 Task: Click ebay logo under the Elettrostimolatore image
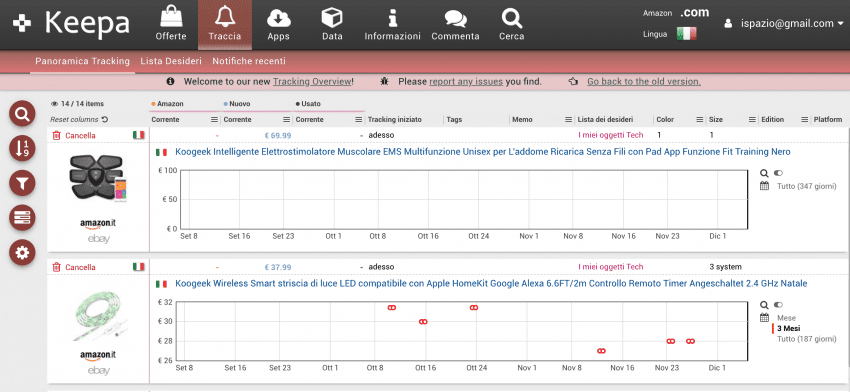98,239
